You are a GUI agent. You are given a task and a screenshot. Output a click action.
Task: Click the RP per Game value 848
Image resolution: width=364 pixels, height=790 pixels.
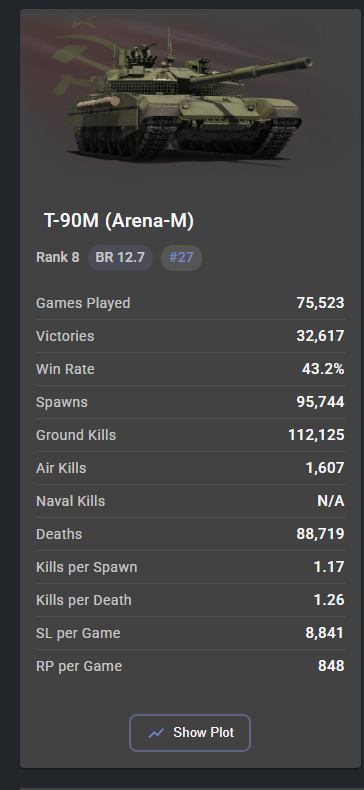coord(331,666)
